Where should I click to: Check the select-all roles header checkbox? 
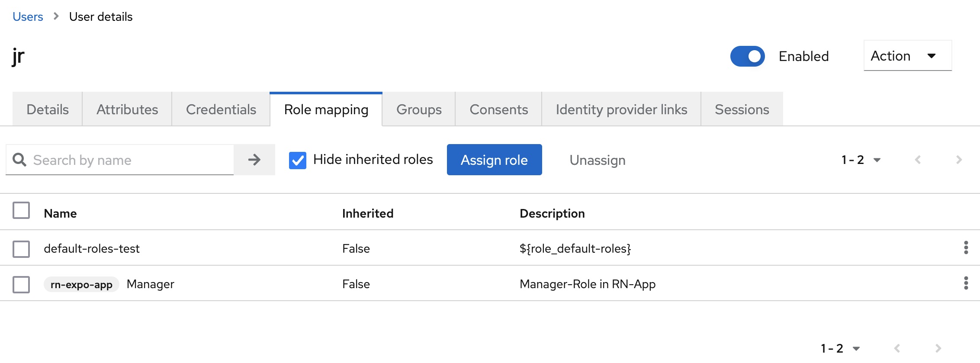(21, 211)
